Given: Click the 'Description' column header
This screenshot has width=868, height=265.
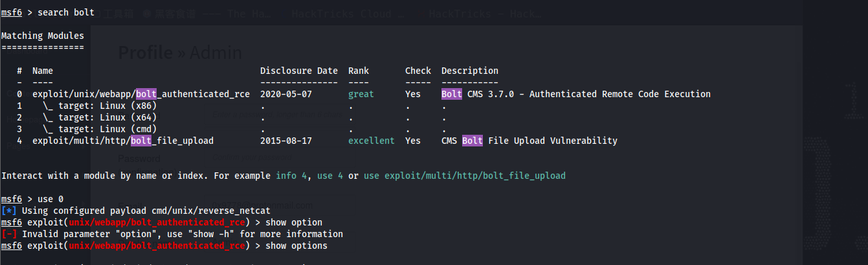Looking at the screenshot, I should point(470,71).
